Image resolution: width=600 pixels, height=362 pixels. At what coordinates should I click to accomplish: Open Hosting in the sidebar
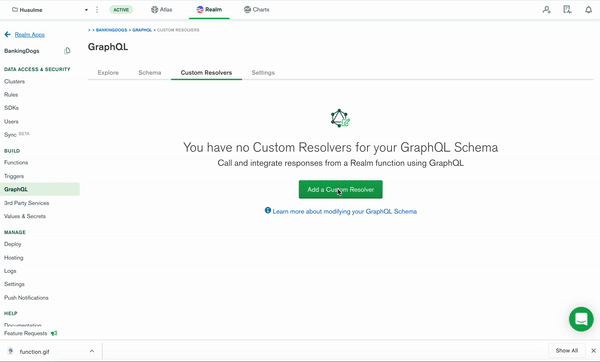14,258
